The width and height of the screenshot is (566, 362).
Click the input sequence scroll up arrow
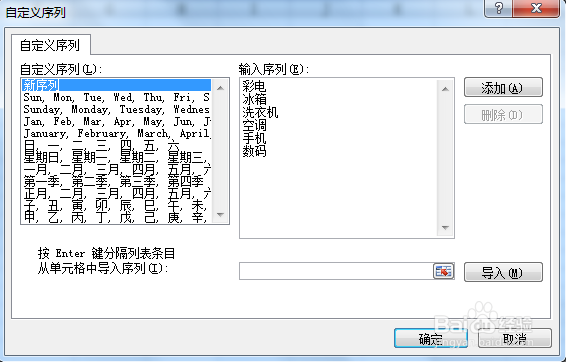click(x=445, y=89)
